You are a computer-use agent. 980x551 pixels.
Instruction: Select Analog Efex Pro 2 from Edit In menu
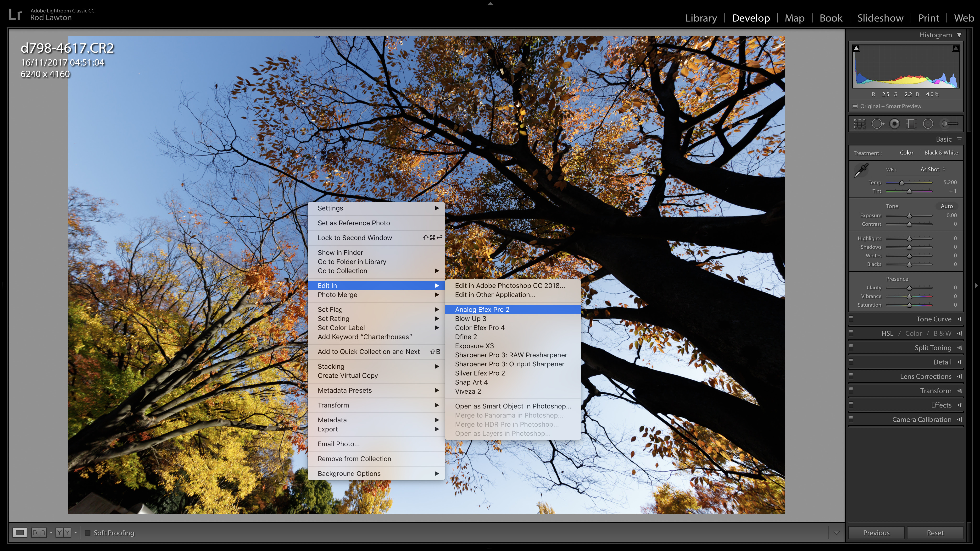tap(483, 309)
